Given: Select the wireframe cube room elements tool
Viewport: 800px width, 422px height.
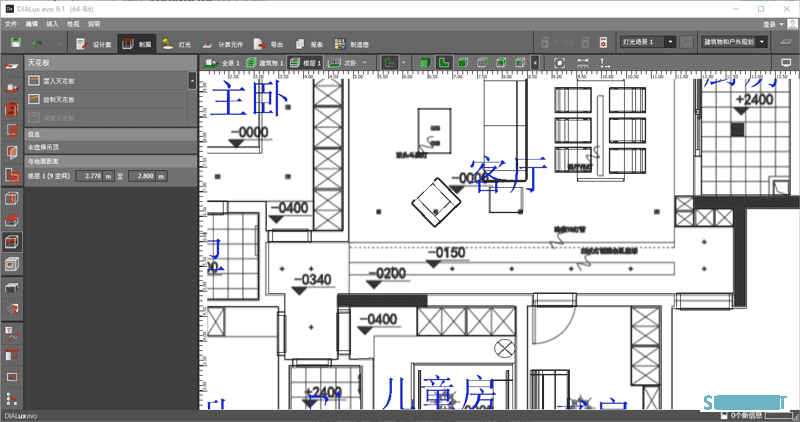Looking at the screenshot, I should pyautogui.click(x=12, y=198).
